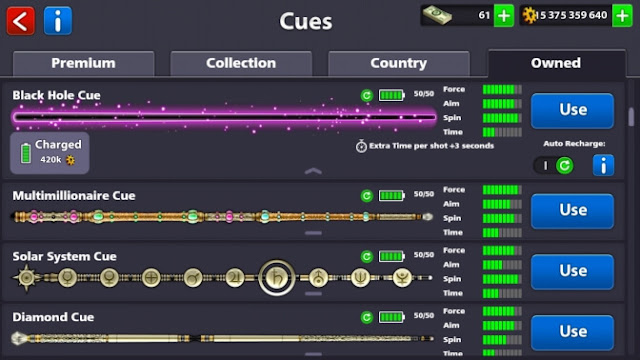
Task: Click the Neptune trident symbol on Solar System Cue
Action: pyautogui.click(x=360, y=278)
